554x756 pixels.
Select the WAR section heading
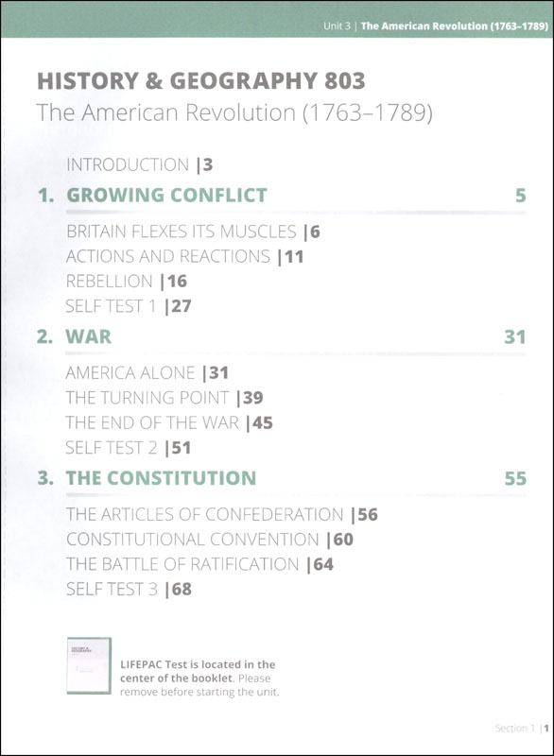coord(89,336)
